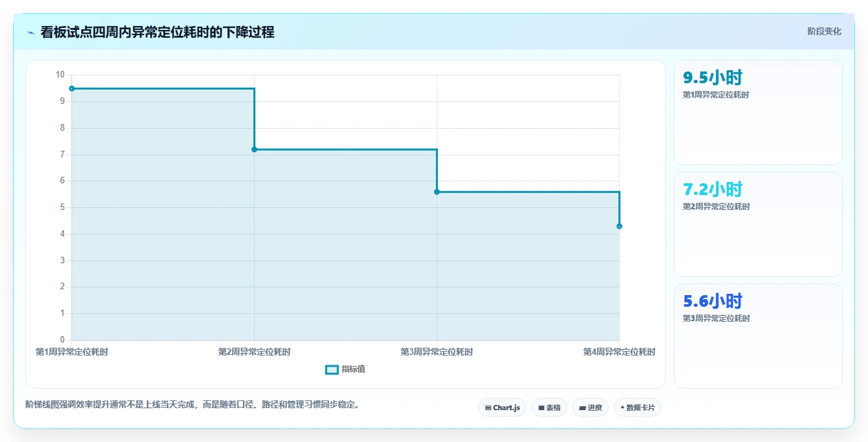Select the 进度 tag button

(x=590, y=408)
